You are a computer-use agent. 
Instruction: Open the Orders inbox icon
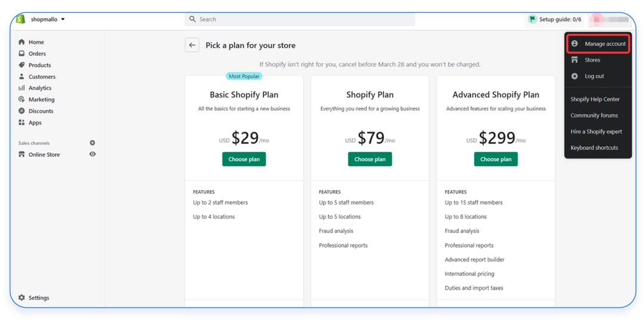(22, 54)
